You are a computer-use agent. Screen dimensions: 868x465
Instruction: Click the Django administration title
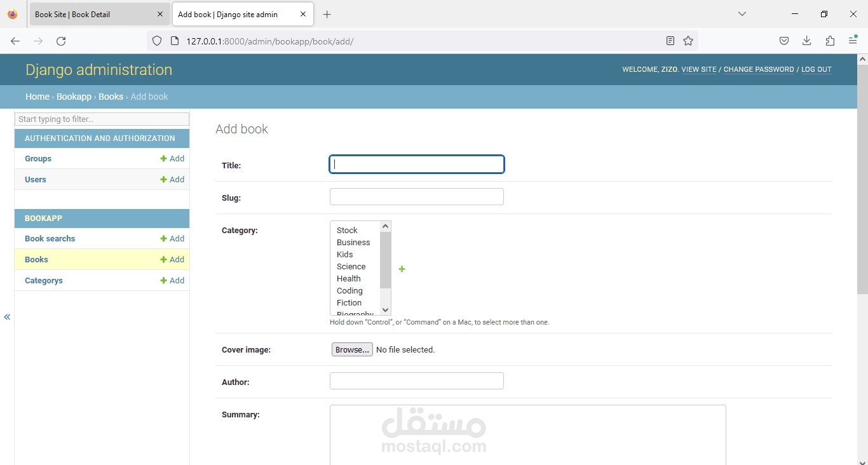[x=98, y=70]
